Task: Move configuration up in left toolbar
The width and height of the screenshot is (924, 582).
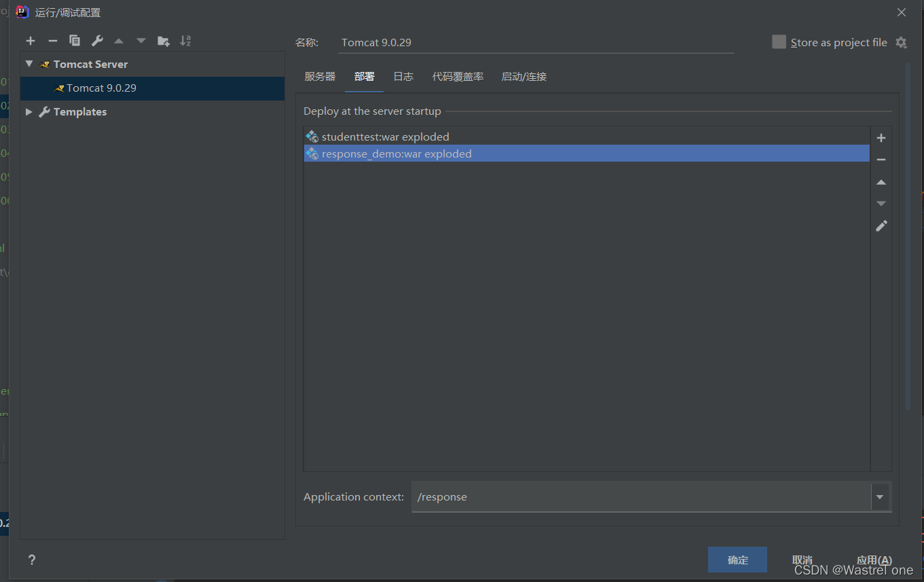Action: click(x=119, y=41)
